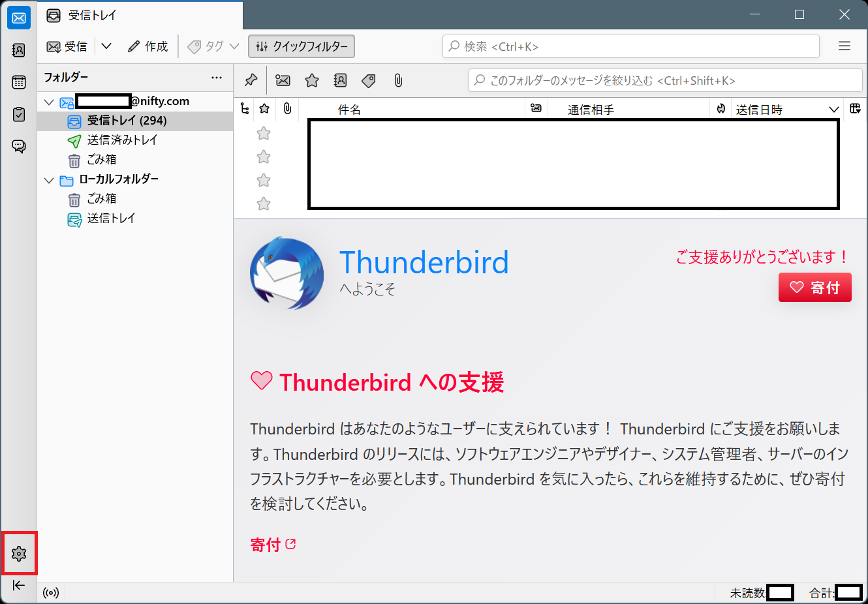Open the Tasks space in the sidebar
Screen dimensions: 868x604
19,114
